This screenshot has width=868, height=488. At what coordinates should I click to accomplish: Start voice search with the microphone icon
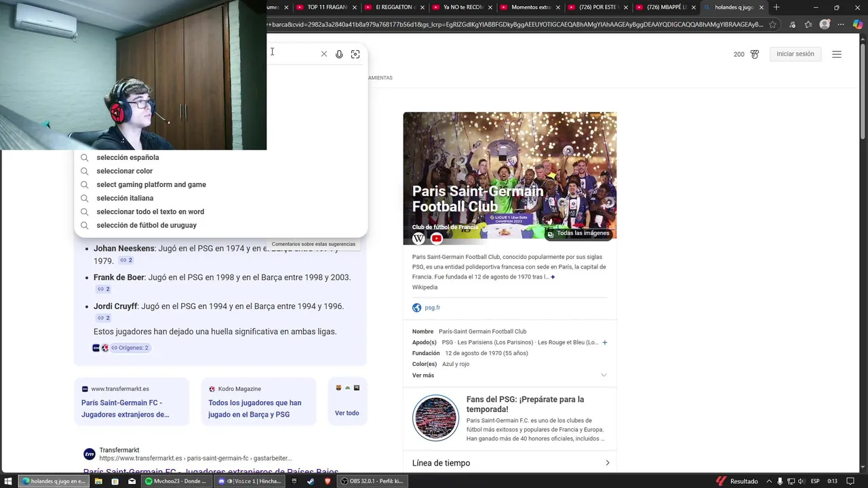click(339, 54)
